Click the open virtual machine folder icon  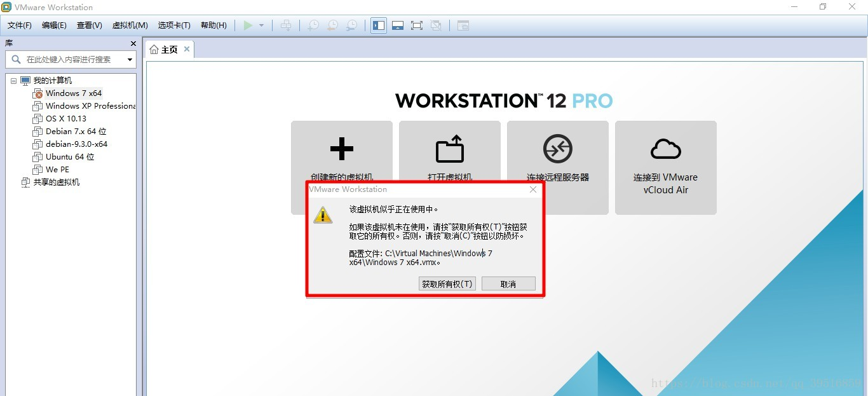click(450, 149)
